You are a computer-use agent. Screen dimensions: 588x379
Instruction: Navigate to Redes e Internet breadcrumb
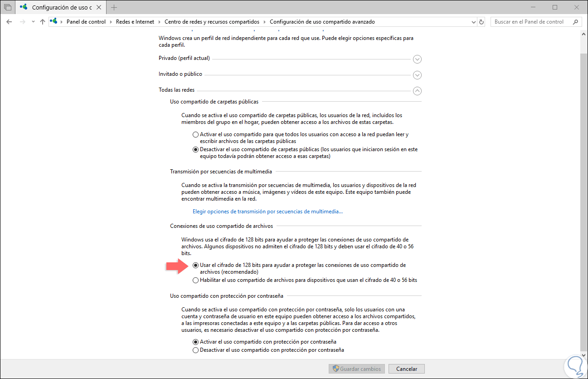(135, 22)
